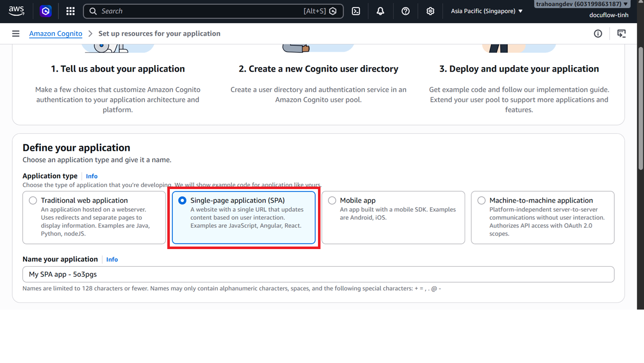Click the application name input field
Viewport: 644px width, 363px height.
pyautogui.click(x=318, y=274)
